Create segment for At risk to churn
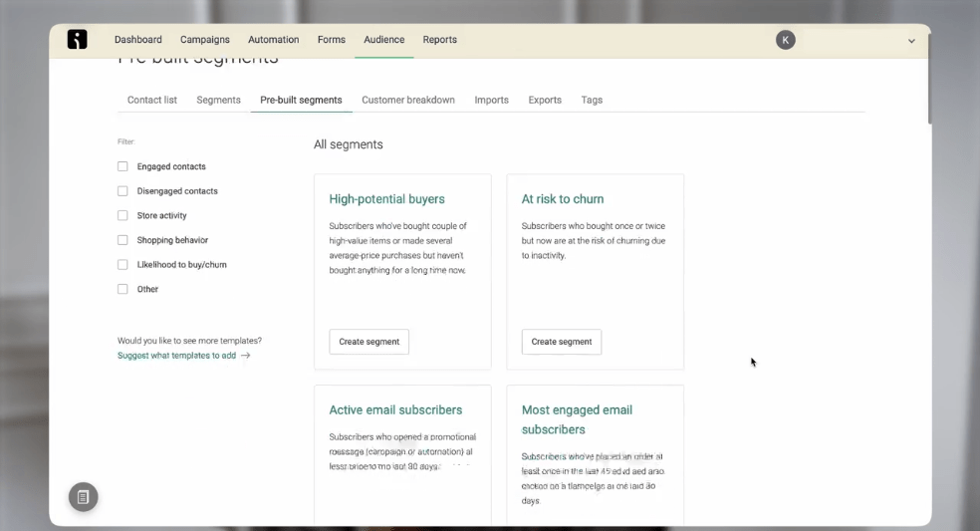 click(x=562, y=342)
